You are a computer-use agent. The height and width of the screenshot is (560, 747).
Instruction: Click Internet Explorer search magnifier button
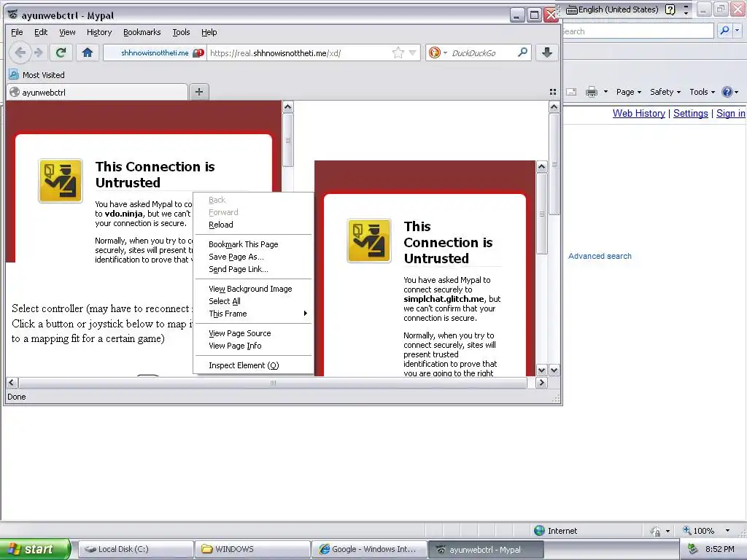click(724, 31)
